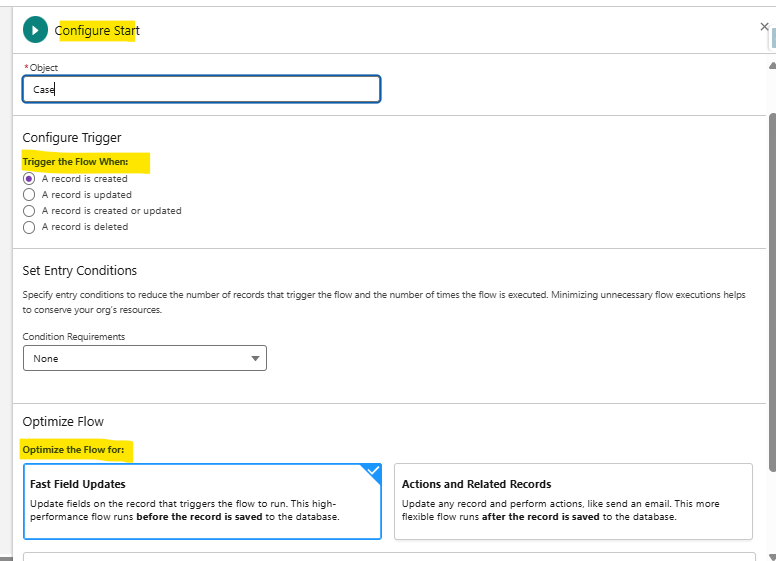Click the vertical scrollbar thumb
The image size is (776, 561).
770,290
